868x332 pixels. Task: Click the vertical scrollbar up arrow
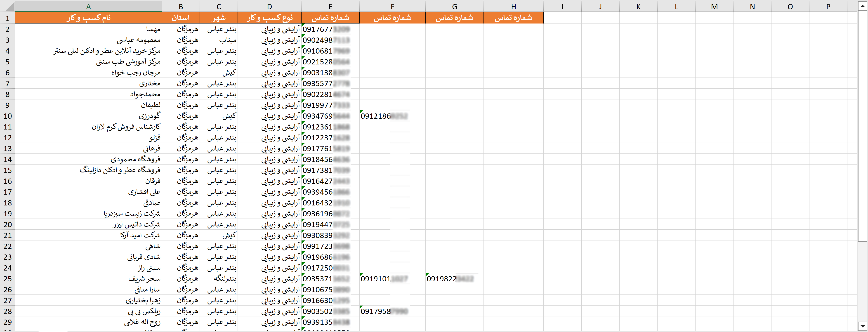point(862,6)
